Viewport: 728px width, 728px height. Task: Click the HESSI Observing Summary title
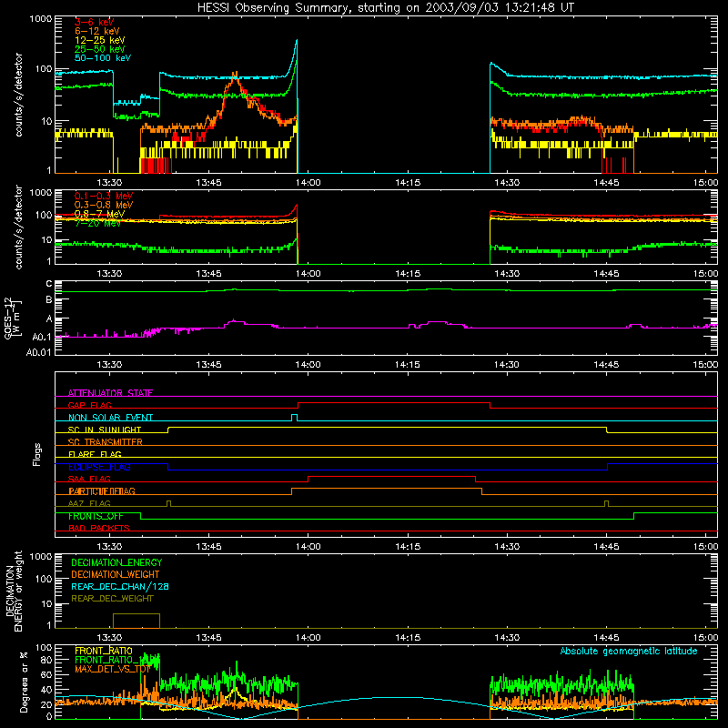coord(386,8)
